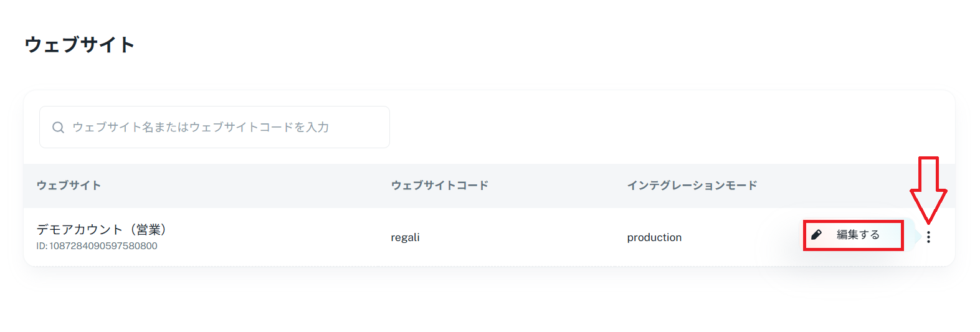
Task: Click the search placeholder text ウェブサイト名または
Action: [118, 128]
